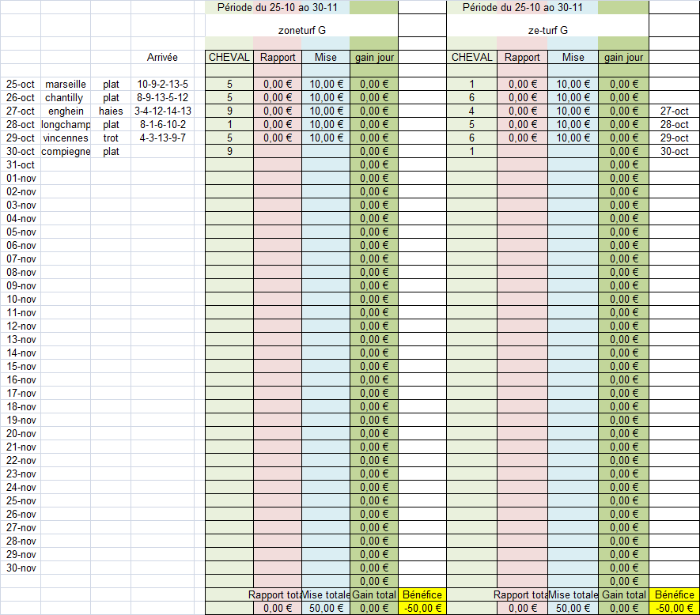Image resolution: width=700 pixels, height=615 pixels.
Task: Select the 'compiegne' cell
Action: 66,151
